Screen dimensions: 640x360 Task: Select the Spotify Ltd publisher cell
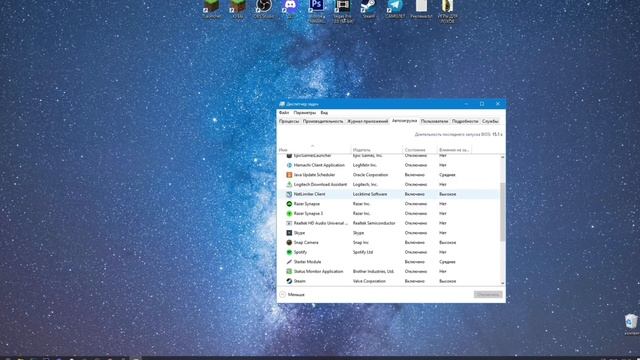click(x=363, y=252)
